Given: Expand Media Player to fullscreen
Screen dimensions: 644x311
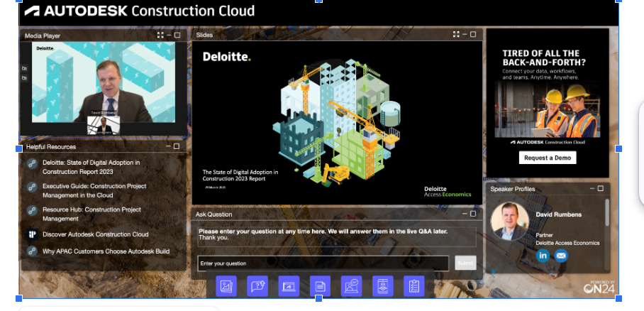Looking at the screenshot, I should 160,36.
